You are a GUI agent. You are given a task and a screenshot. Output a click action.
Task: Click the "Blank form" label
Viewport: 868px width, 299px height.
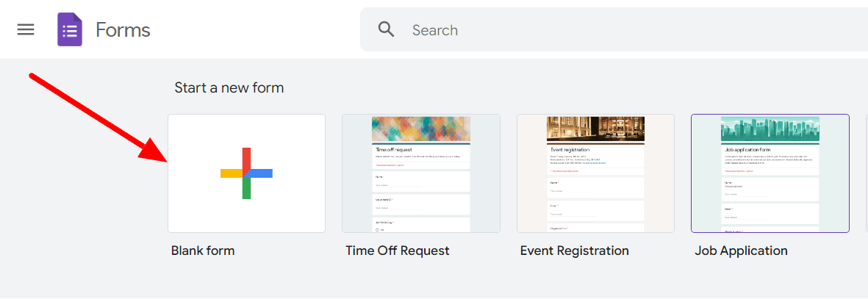pyautogui.click(x=203, y=251)
